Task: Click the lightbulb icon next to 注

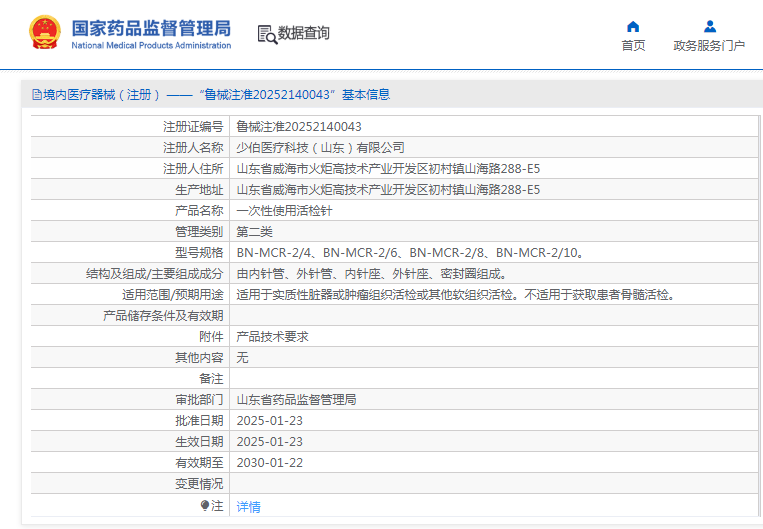Action: point(205,506)
